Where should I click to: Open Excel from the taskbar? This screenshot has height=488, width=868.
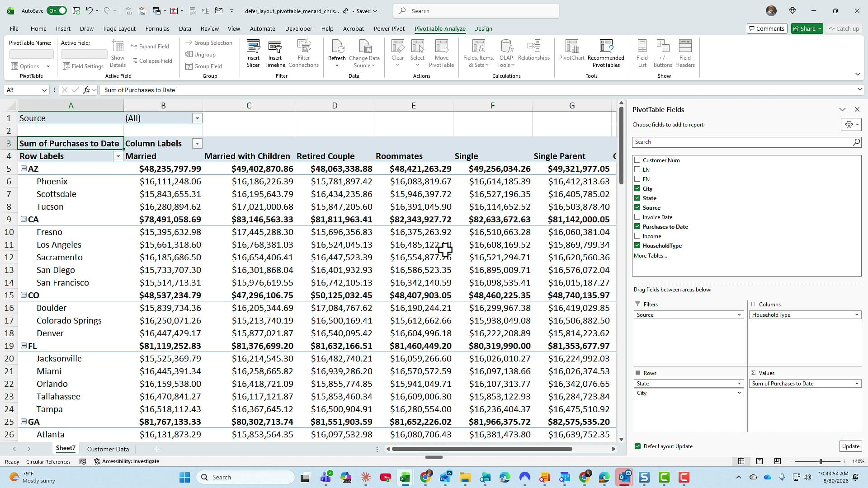point(405,477)
